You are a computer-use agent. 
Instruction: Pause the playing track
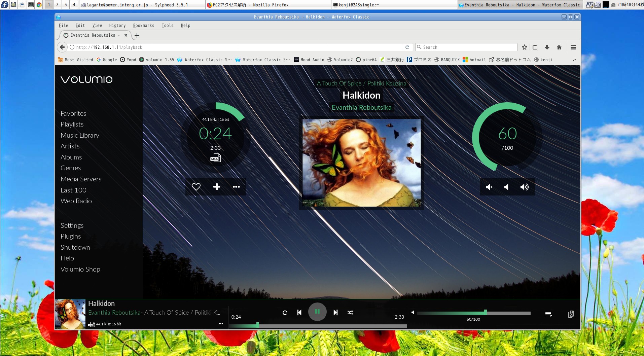coord(317,312)
